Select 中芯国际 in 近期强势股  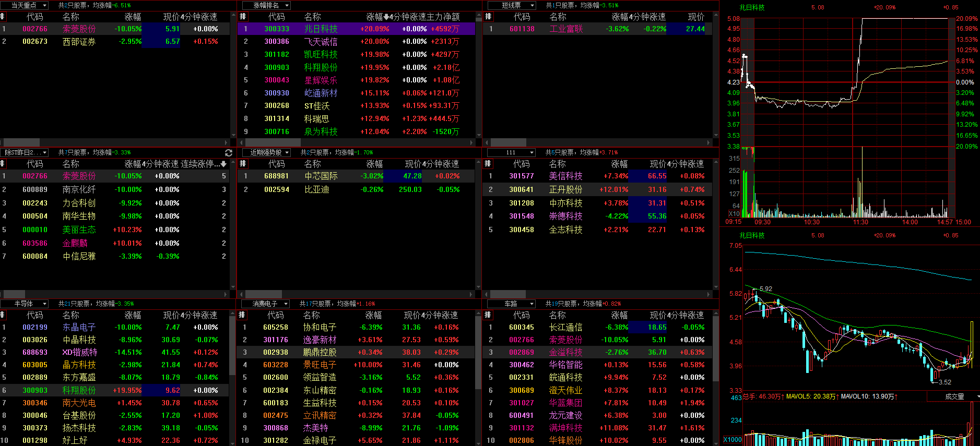click(357, 176)
